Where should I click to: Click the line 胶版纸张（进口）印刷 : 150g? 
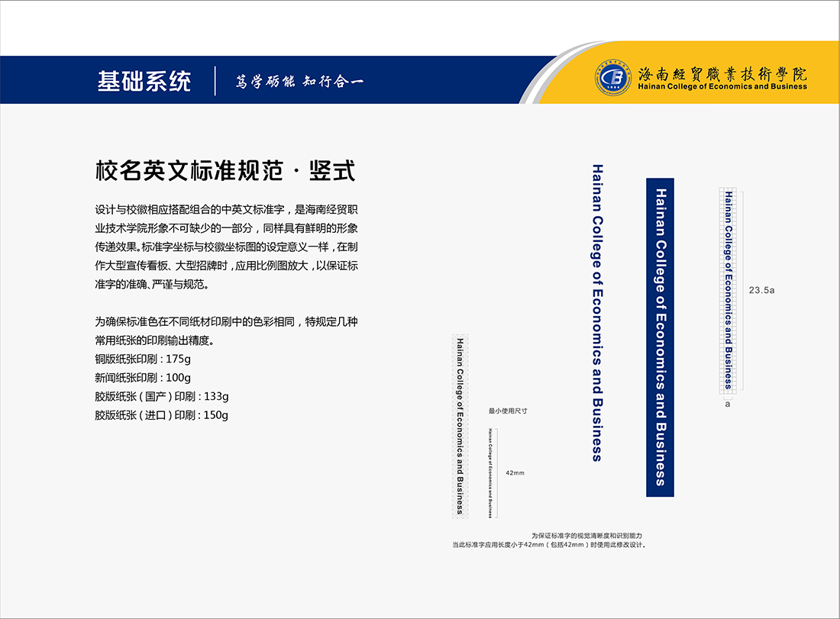[x=162, y=415]
